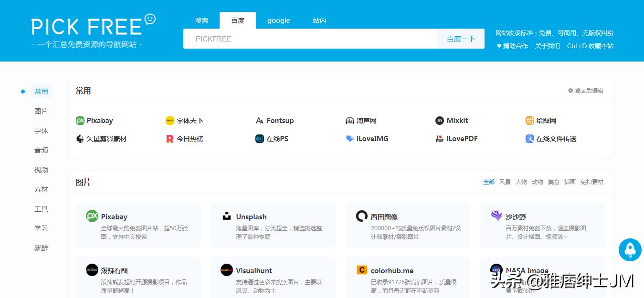The height and width of the screenshot is (298, 644).
Task: Click the 在线PS tool icon
Action: [x=259, y=139]
